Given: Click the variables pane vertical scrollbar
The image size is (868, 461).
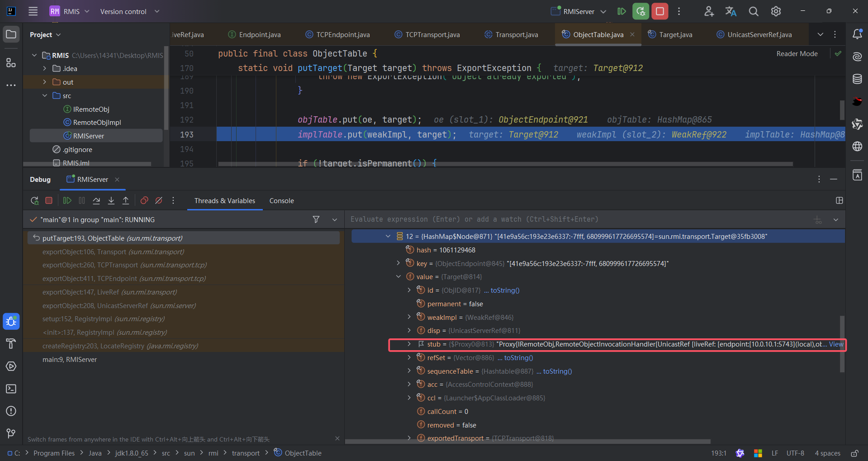Looking at the screenshot, I should coord(842,344).
